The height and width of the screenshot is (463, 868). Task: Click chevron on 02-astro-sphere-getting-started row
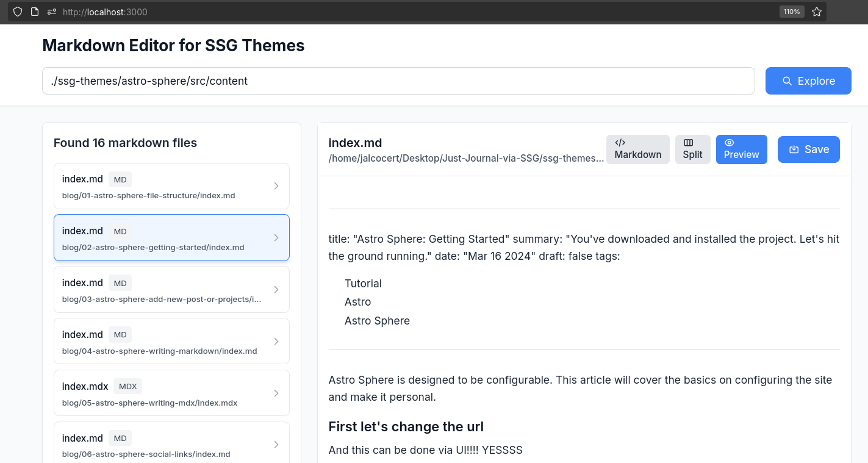[x=276, y=238]
